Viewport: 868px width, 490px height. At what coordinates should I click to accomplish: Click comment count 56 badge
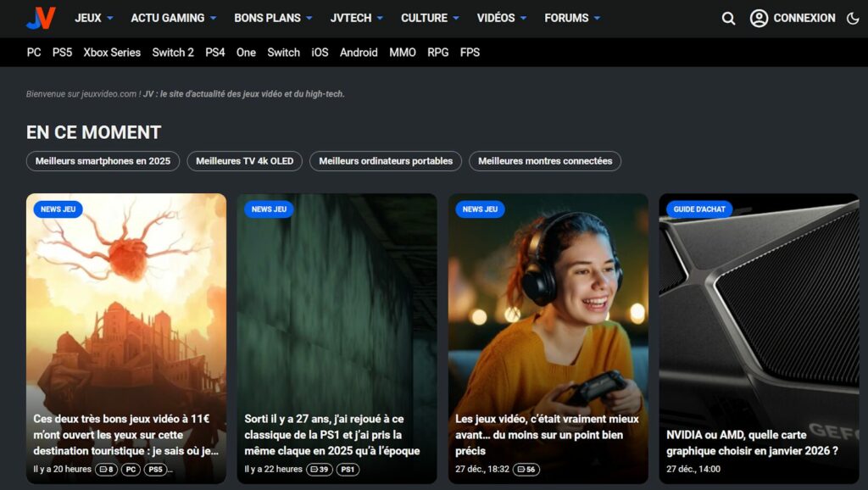tap(526, 469)
